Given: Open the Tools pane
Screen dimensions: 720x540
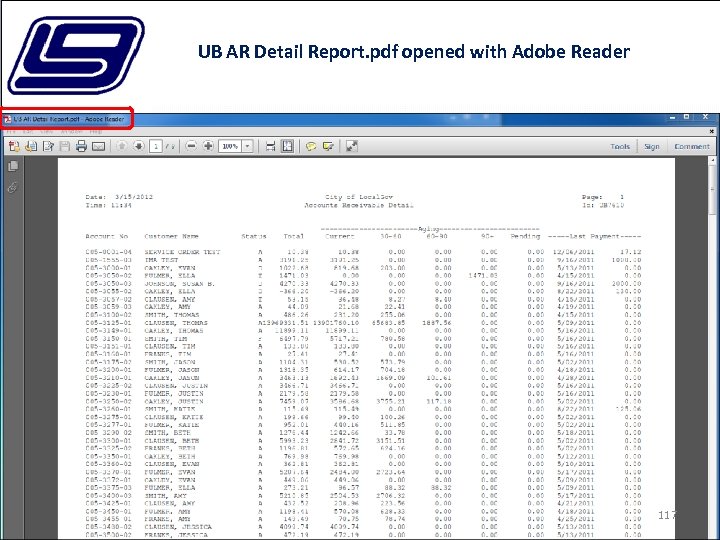Looking at the screenshot, I should 620,146.
